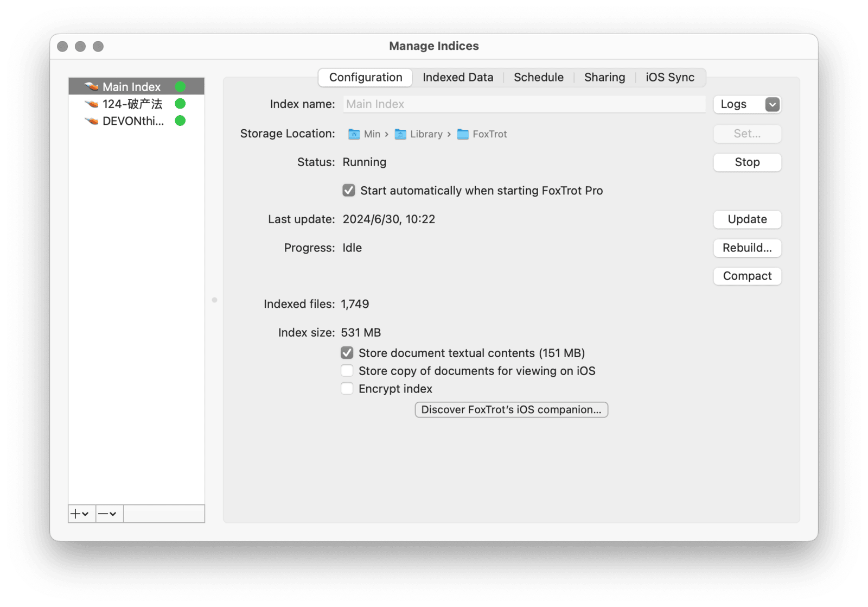Click the FoxTrot folder icon in path
868x607 pixels.
click(463, 134)
